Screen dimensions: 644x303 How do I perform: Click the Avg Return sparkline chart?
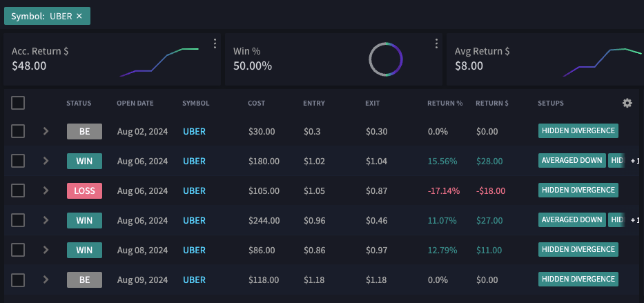(603, 62)
